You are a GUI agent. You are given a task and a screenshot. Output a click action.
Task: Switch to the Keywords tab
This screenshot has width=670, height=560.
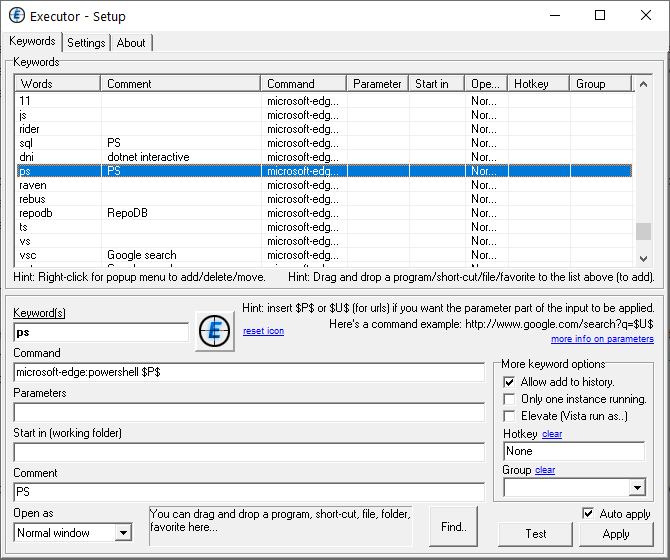[32, 41]
